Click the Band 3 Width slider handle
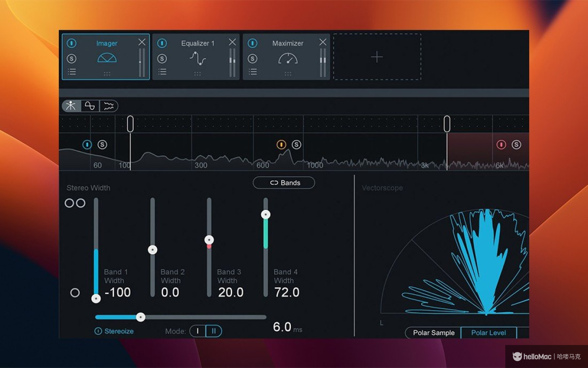Image resolution: width=588 pixels, height=368 pixels. coord(209,240)
